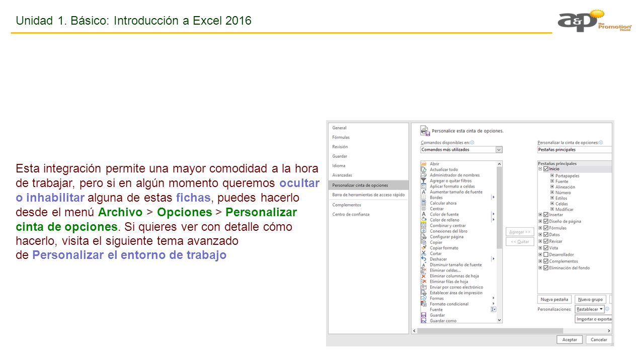Viewport: 644px width, 362px height.
Task: Select the Agregar o quitar filtros funnel icon
Action: pos(424,180)
